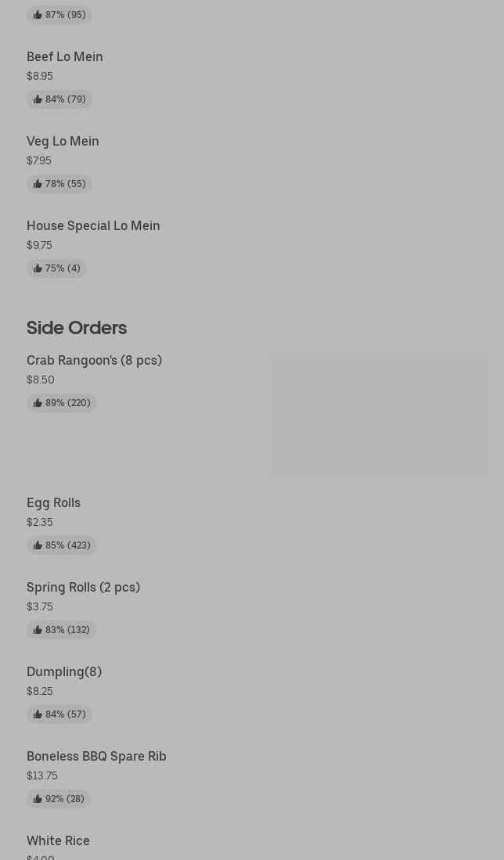Screen dimensions: 504x860
Task: Choose Spring Rolls (2 pcs)
Action: (x=83, y=587)
